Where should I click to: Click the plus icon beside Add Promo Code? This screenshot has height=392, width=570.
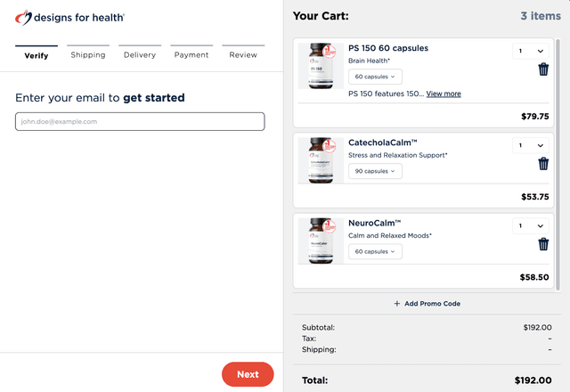click(x=397, y=304)
